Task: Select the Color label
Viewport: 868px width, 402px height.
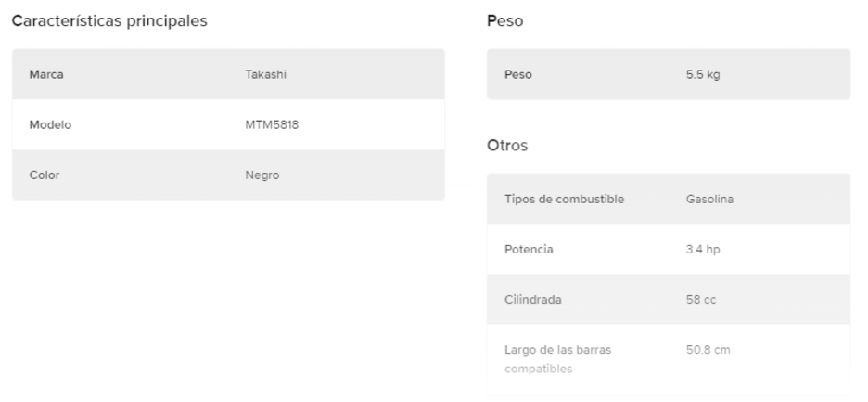Action: coord(45,175)
